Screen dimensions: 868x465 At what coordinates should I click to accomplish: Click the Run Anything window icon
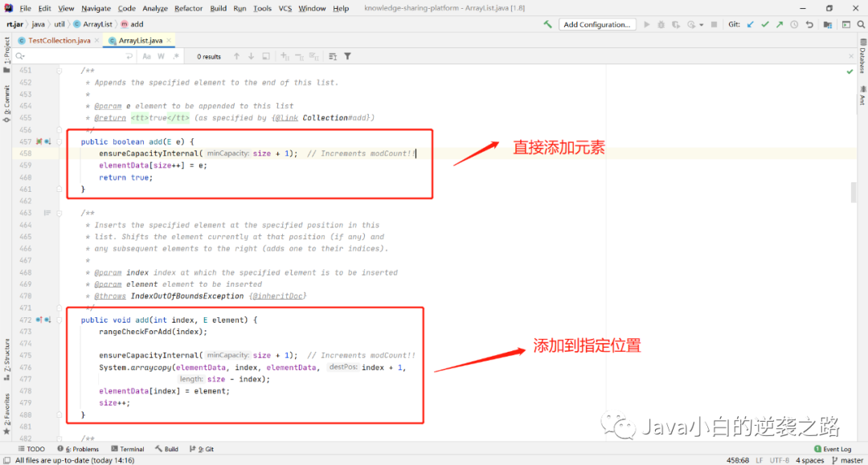(x=845, y=24)
